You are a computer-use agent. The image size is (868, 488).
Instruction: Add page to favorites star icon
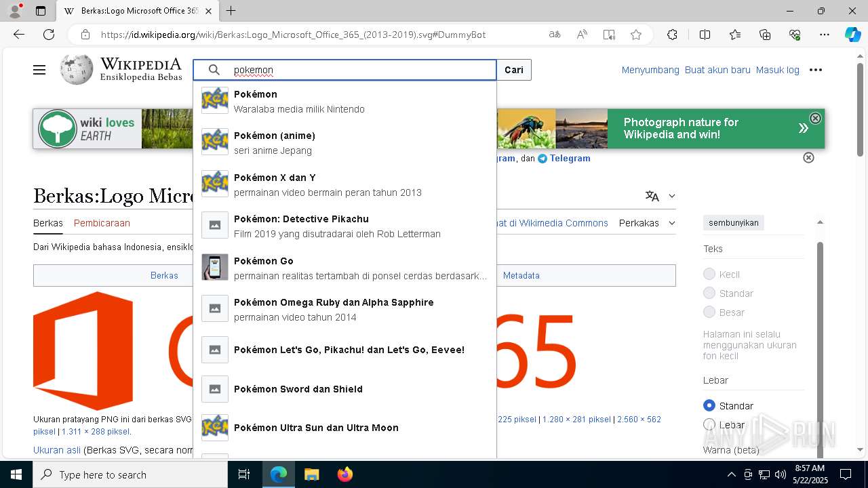[x=636, y=35]
